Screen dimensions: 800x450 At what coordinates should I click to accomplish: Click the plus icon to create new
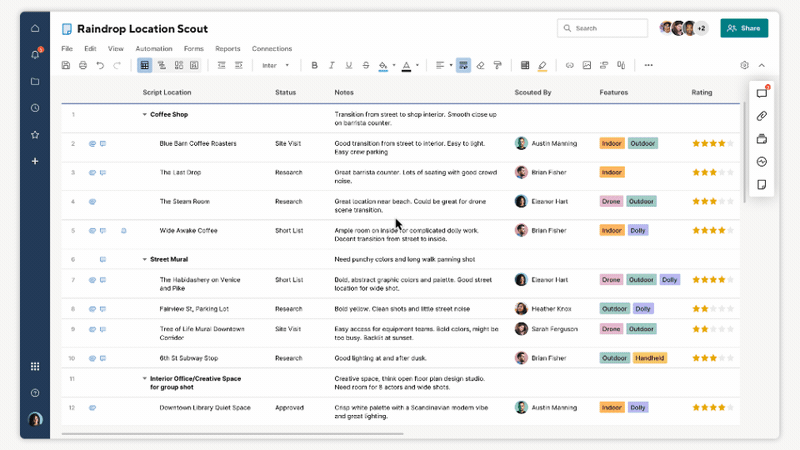pyautogui.click(x=35, y=161)
